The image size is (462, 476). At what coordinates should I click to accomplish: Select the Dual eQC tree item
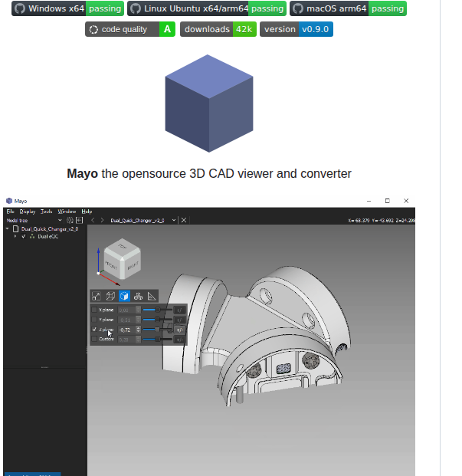(x=48, y=237)
